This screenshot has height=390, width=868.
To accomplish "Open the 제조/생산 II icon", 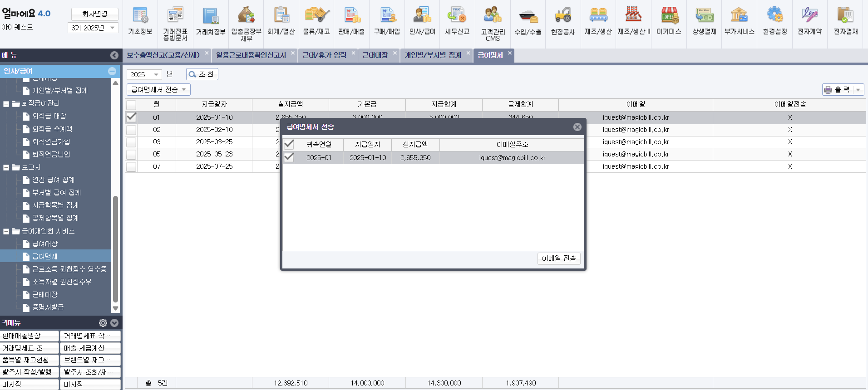I will coord(634,21).
